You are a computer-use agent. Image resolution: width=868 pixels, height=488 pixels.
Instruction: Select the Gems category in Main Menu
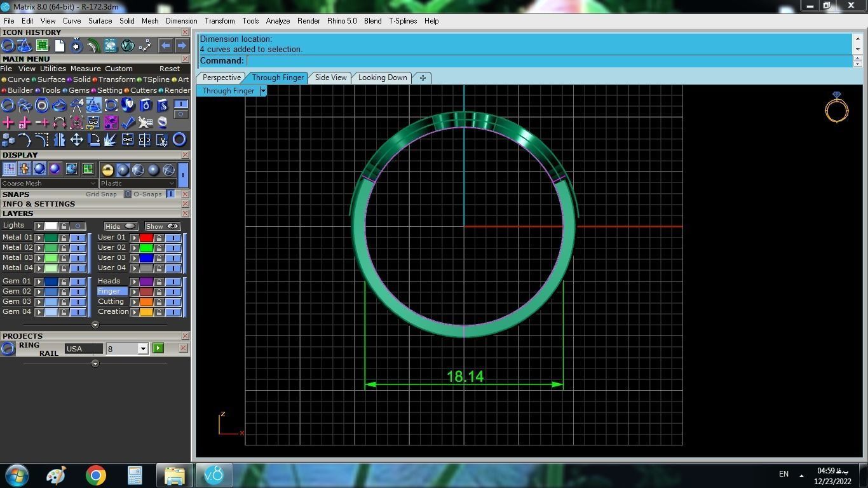[x=76, y=90]
